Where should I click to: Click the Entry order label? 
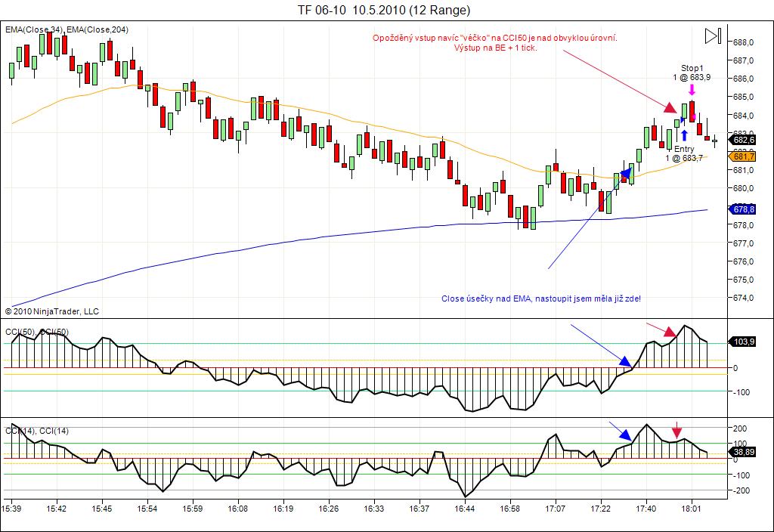684,149
